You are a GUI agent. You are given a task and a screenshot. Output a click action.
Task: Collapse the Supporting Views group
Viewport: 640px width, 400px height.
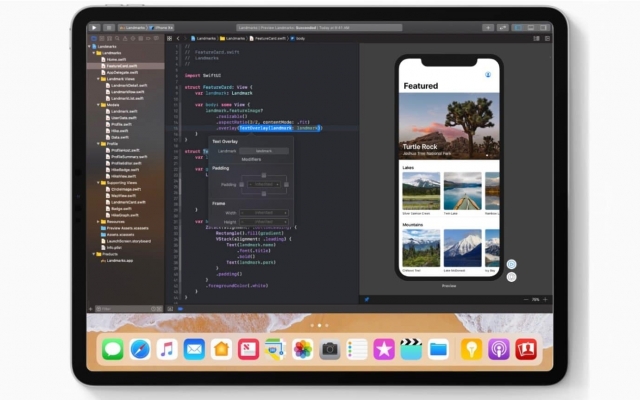coord(98,183)
